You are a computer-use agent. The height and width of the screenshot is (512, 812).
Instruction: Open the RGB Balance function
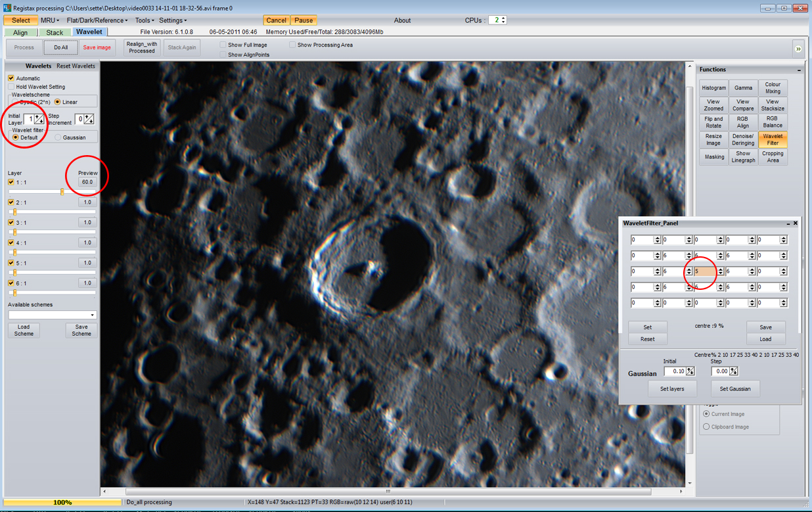pyautogui.click(x=773, y=122)
